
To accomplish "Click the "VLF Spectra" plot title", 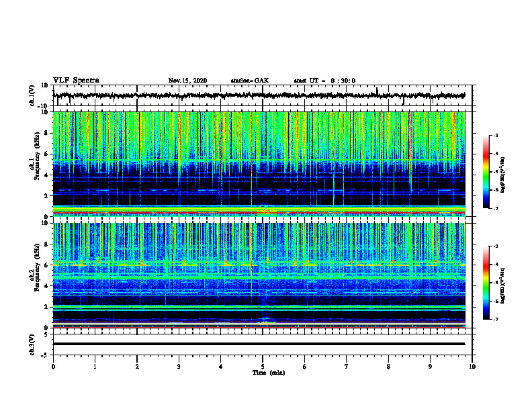I will 76,81.
